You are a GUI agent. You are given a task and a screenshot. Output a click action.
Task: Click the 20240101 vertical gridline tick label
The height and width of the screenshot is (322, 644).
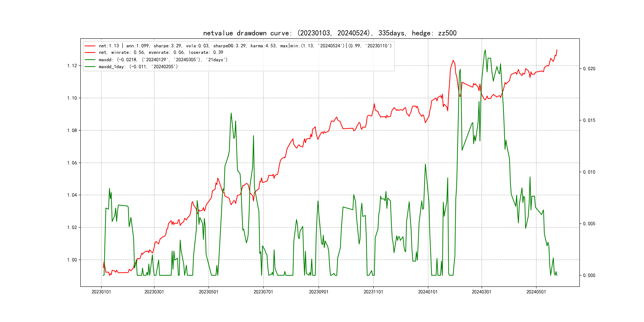[428, 292]
